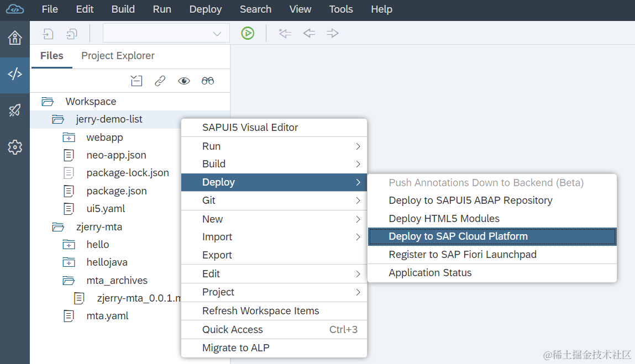This screenshot has height=364, width=635.
Task: Open the run configuration dropdown
Action: tap(166, 33)
